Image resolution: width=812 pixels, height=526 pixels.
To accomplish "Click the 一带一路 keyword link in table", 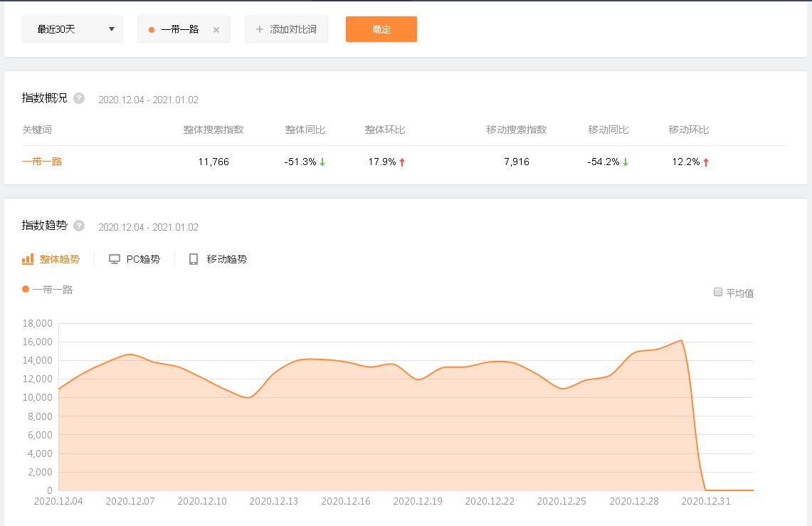I will point(42,162).
